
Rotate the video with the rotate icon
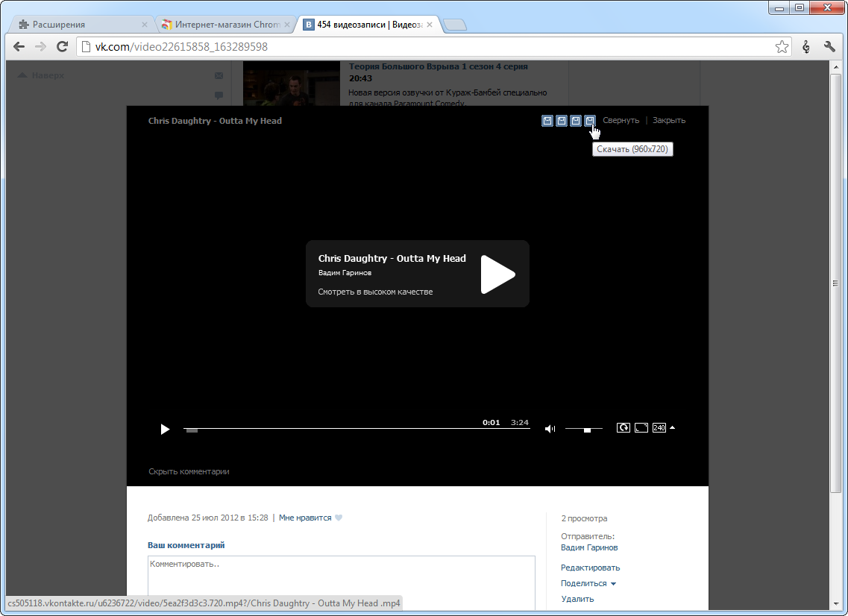[623, 428]
